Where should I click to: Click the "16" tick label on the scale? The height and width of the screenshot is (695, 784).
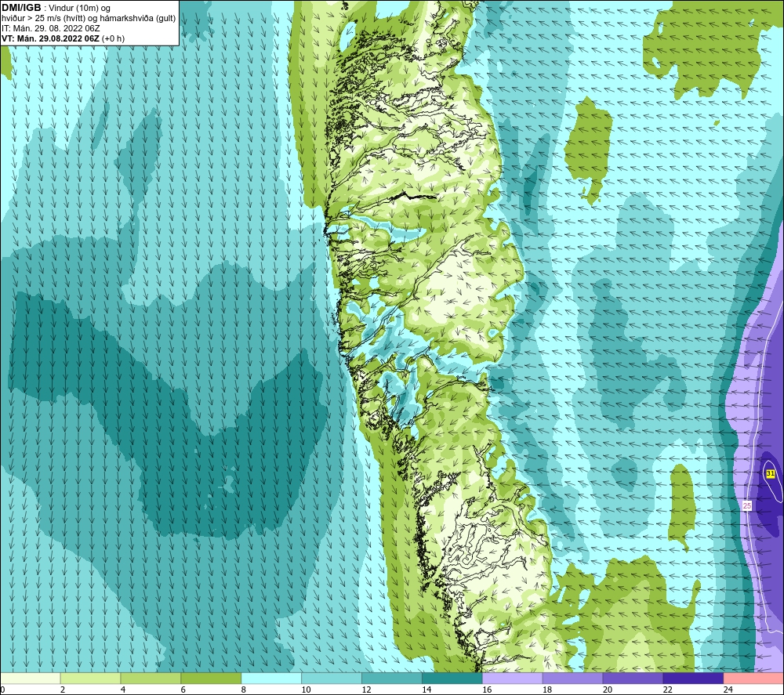[487, 690]
